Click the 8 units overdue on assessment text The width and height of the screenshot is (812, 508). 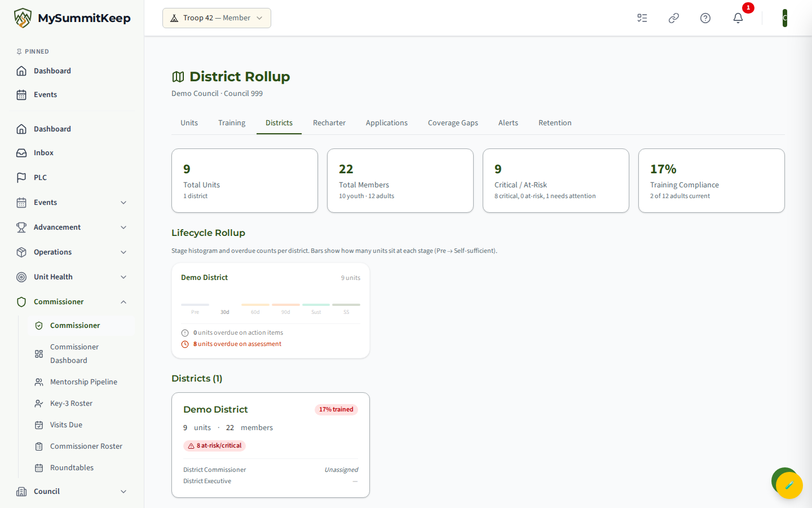point(237,344)
